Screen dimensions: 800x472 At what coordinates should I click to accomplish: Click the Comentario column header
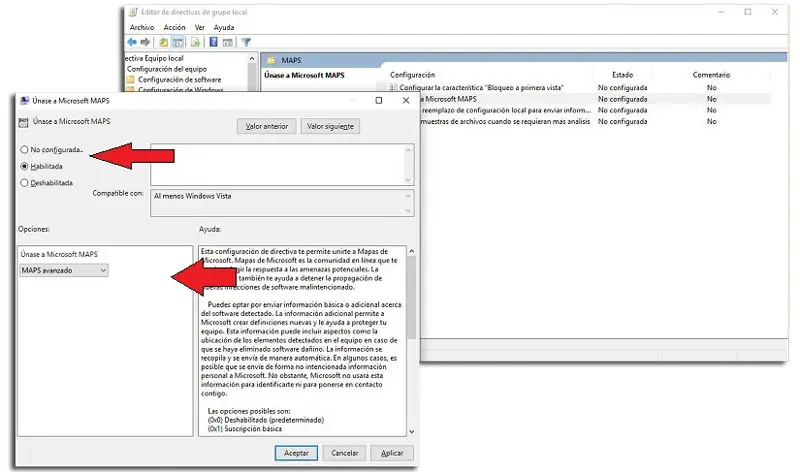pos(711,75)
